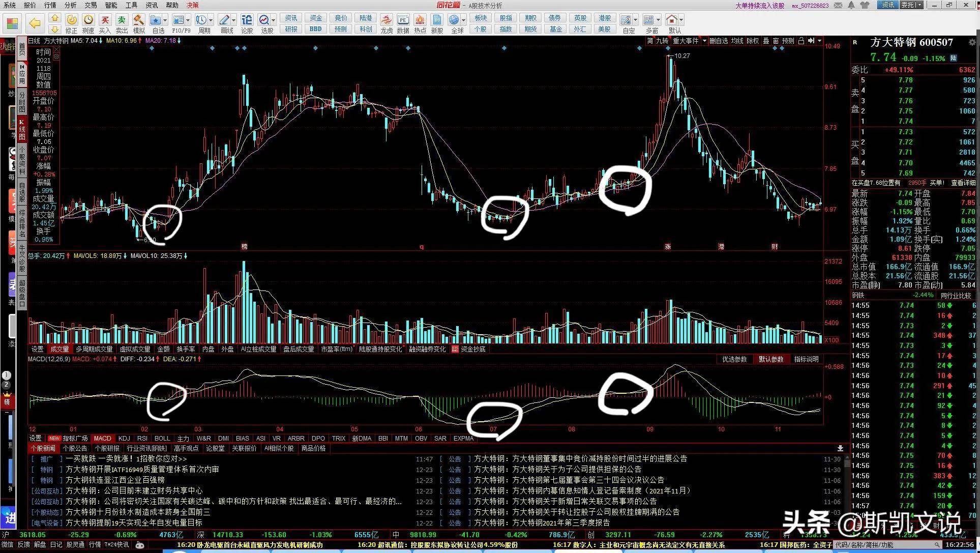Switch to the BOLL indicator tab
The height and width of the screenshot is (553, 980).
click(x=162, y=438)
